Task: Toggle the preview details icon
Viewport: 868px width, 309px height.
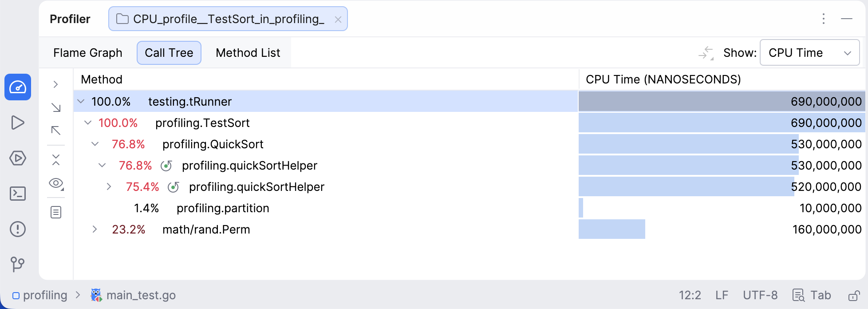Action: 56,212
